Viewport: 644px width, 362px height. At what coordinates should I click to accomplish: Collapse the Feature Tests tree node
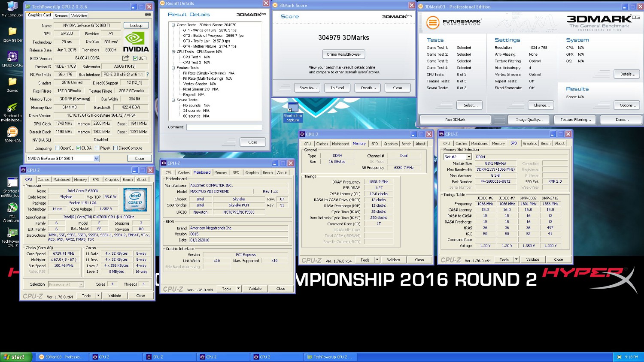173,68
